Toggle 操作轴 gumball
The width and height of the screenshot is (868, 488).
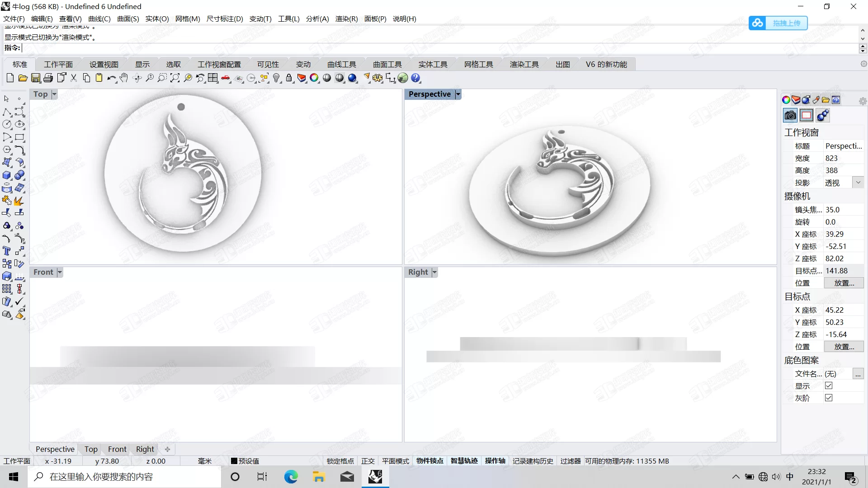click(x=495, y=461)
